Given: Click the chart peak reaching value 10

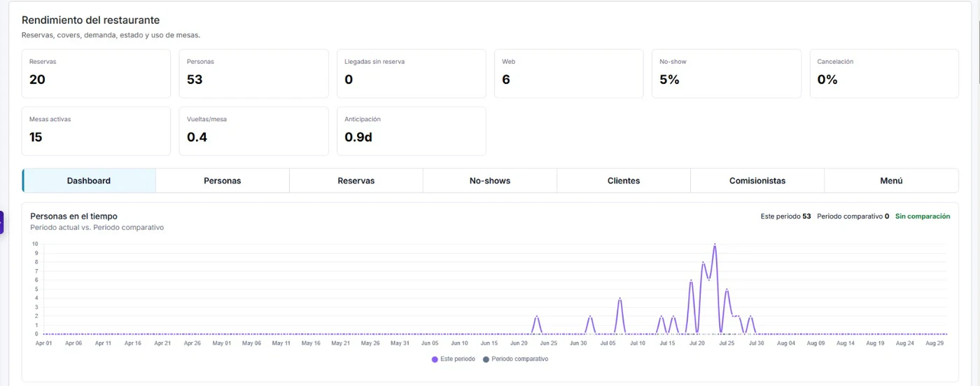Looking at the screenshot, I should coord(715,244).
